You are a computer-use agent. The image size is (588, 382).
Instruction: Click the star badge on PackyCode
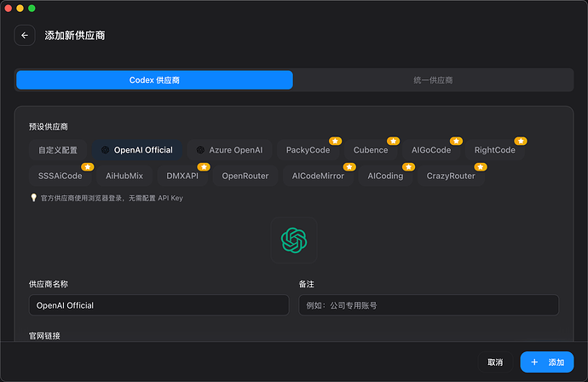click(335, 141)
